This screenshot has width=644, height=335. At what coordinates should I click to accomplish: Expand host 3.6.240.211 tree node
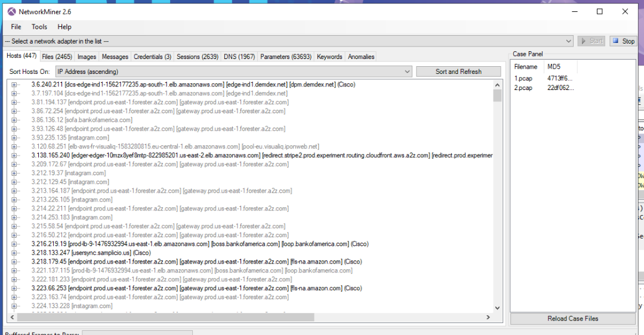[x=14, y=85]
